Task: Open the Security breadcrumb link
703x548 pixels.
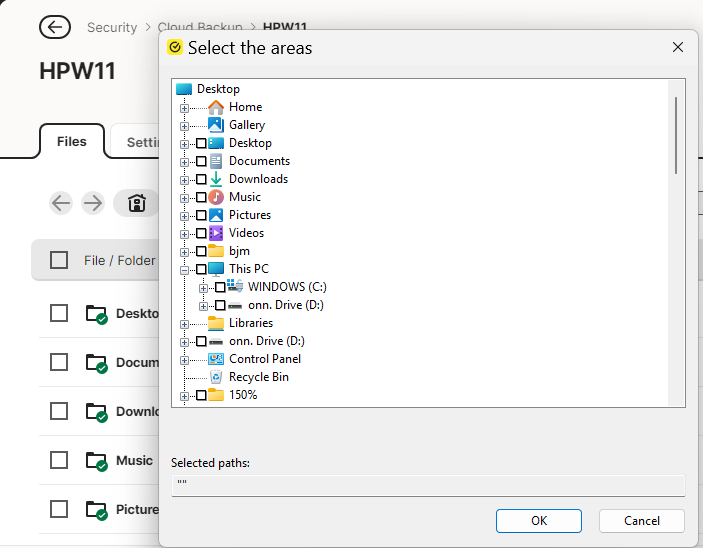Action: [x=111, y=27]
